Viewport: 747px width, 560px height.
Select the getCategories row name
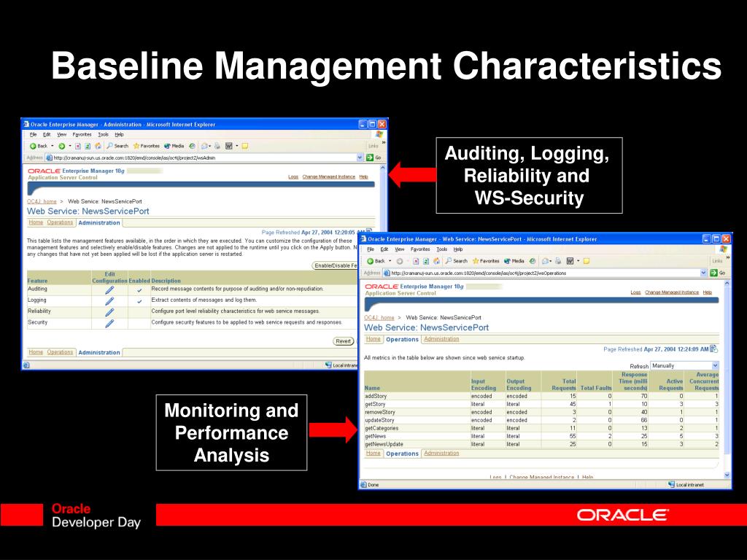382,429
